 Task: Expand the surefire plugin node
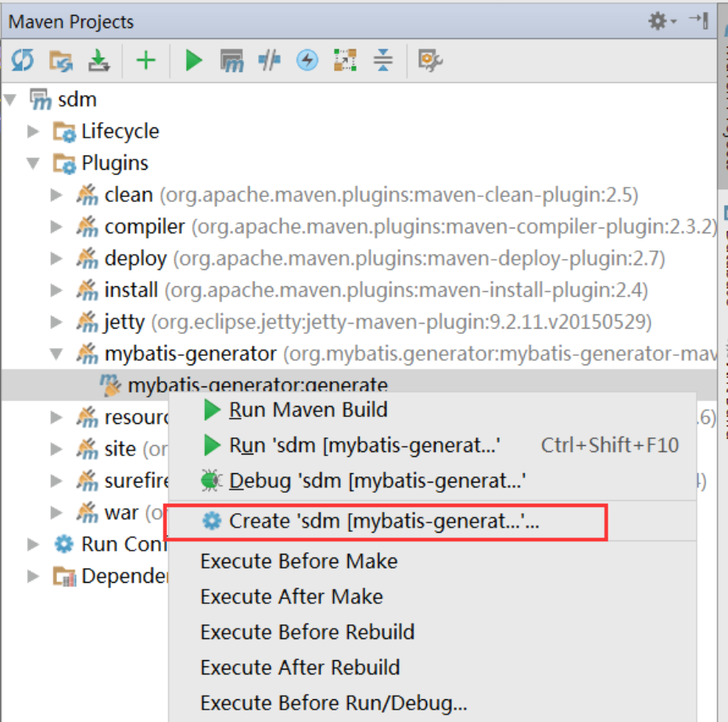(56, 481)
